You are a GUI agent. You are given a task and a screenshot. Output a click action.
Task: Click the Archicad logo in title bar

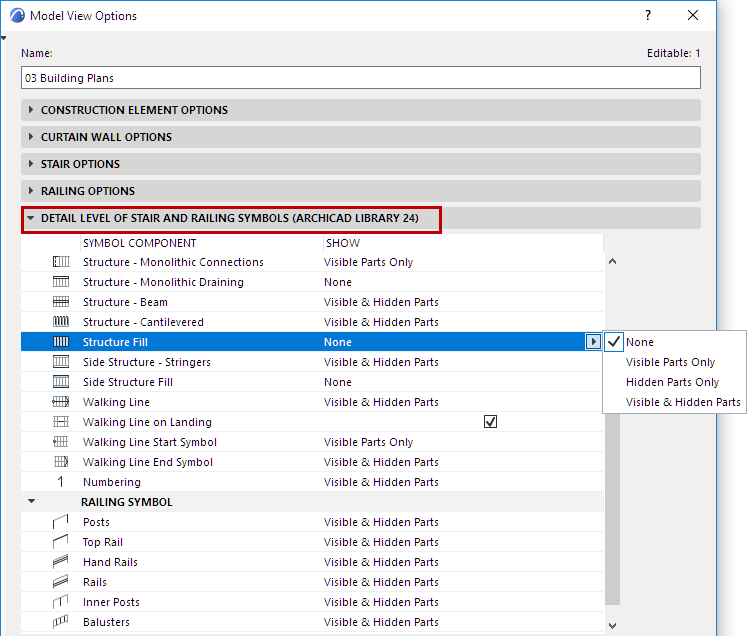[17, 16]
